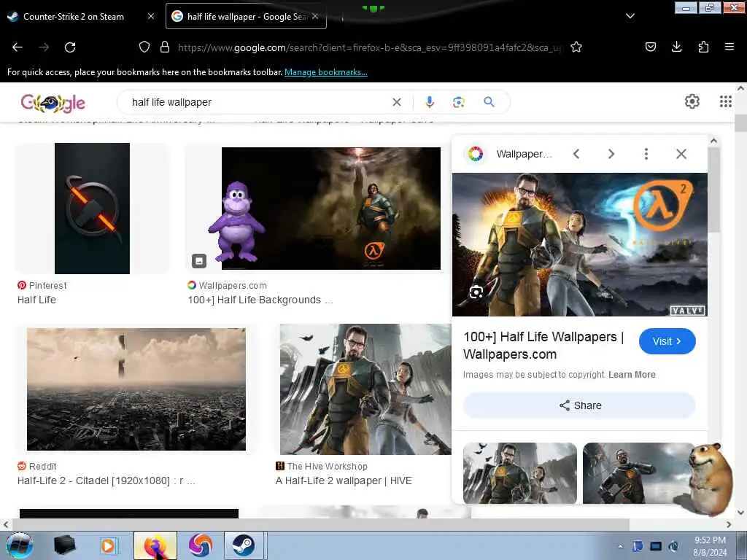The image size is (747, 560).
Task: Open the Windows Start orb
Action: pyautogui.click(x=20, y=545)
